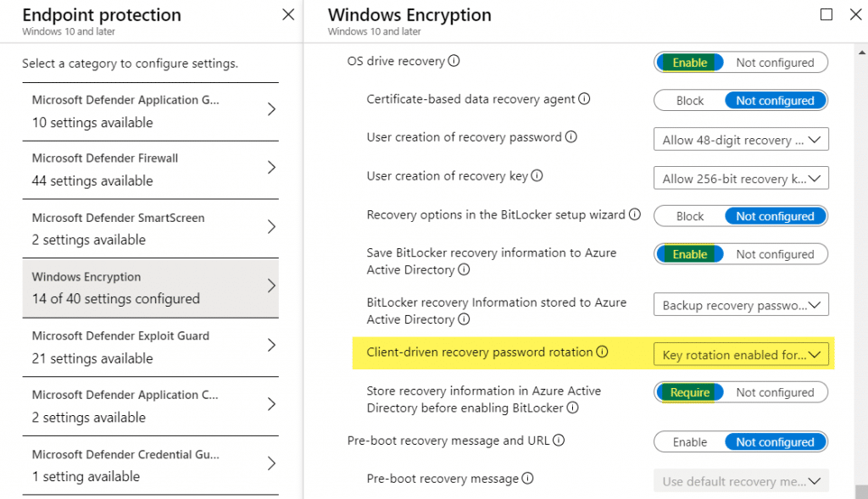Set OS drive recovery to Not configured
The width and height of the screenshot is (868, 499).
[x=775, y=63]
